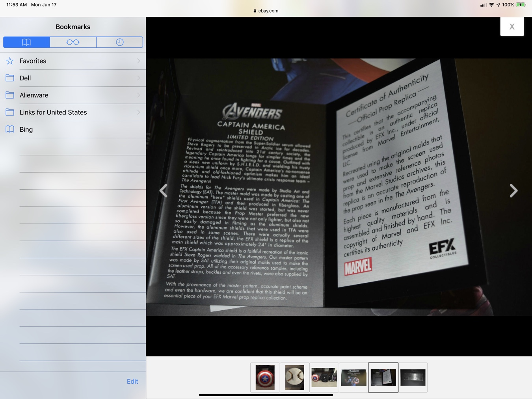Tap the Wi-Fi status icon
The image size is (532, 399).
pos(491,5)
